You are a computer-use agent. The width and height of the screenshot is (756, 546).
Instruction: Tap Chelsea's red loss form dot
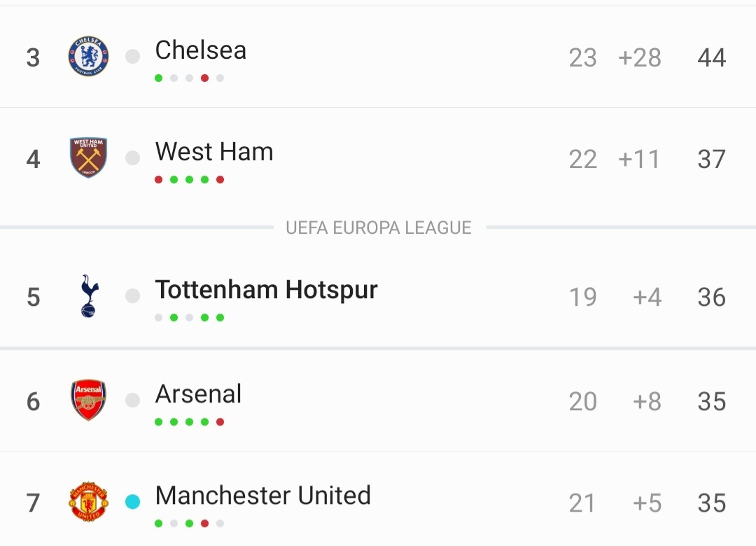click(x=205, y=78)
